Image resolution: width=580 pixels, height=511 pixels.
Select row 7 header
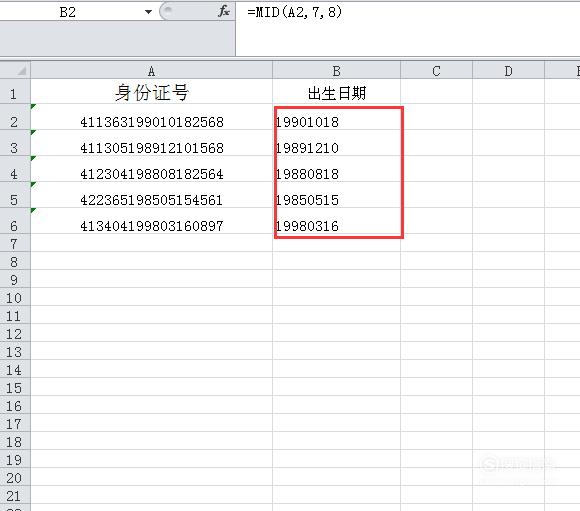(15, 243)
